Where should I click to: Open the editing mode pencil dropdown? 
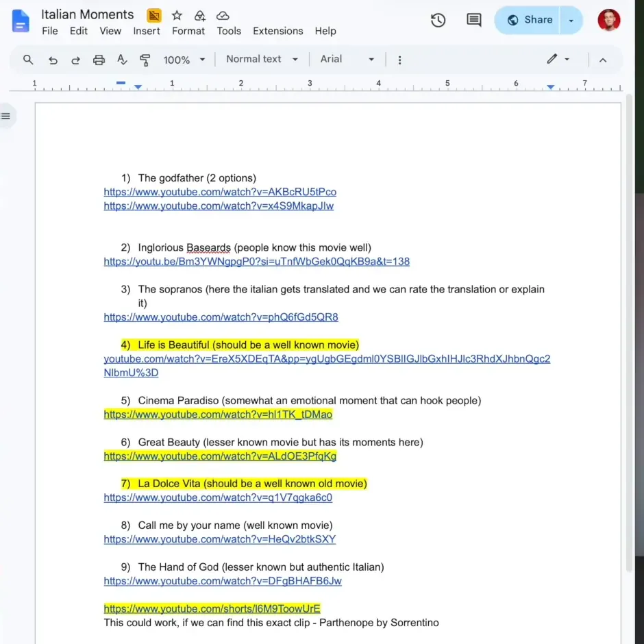(558, 59)
